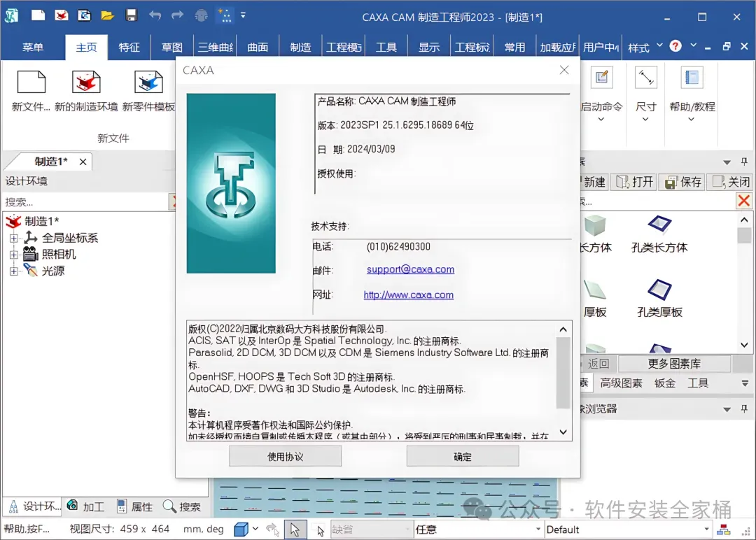Screen dimensions: 756x540
Task: Click the 确定 button
Action: coord(463,457)
